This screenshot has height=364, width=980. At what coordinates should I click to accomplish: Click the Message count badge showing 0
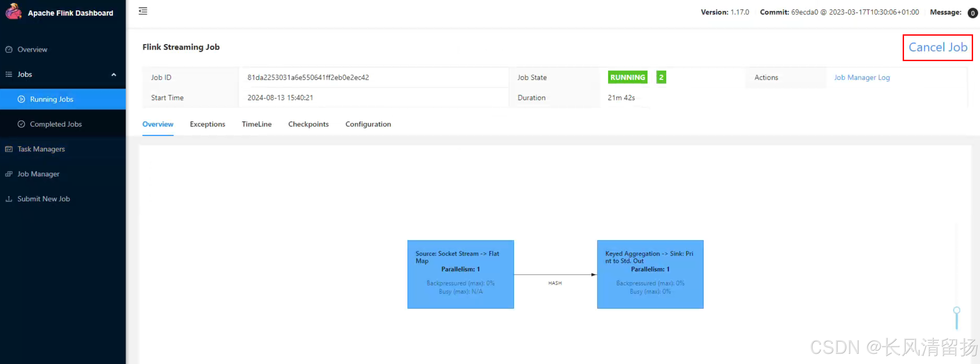(x=972, y=13)
